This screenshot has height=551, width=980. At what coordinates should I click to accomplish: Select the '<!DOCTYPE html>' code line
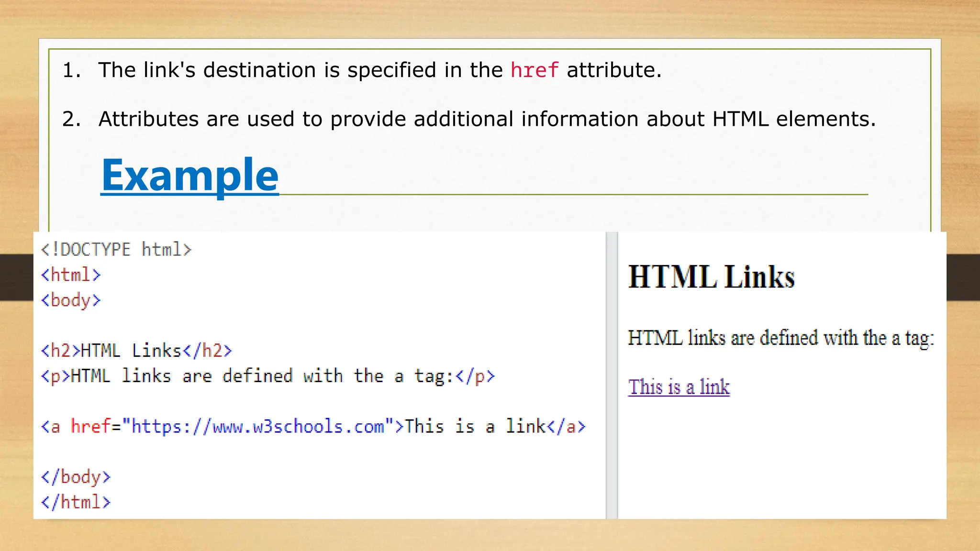tap(116, 250)
